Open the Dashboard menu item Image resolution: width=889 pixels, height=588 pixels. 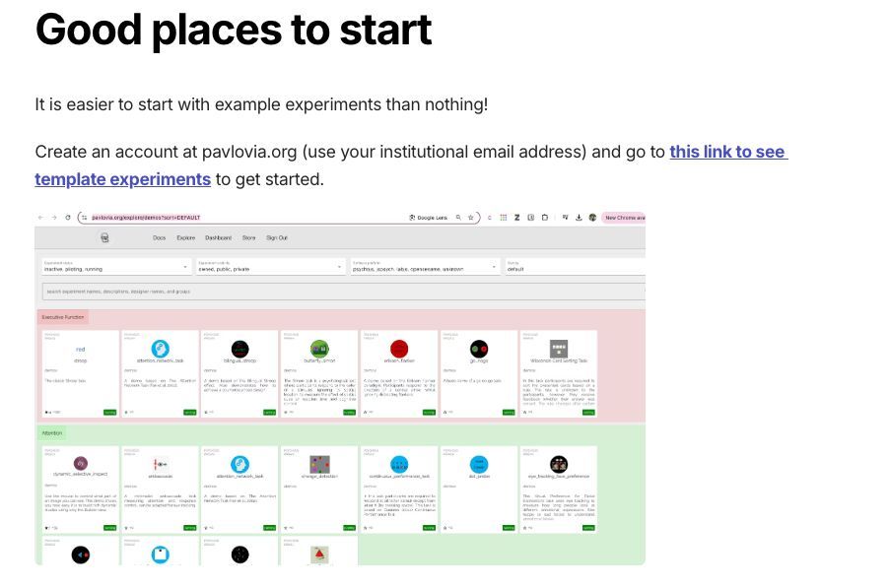(x=218, y=238)
